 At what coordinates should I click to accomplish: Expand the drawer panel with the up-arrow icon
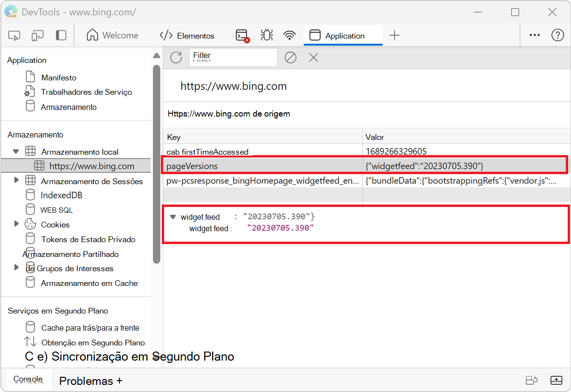pyautogui.click(x=556, y=381)
